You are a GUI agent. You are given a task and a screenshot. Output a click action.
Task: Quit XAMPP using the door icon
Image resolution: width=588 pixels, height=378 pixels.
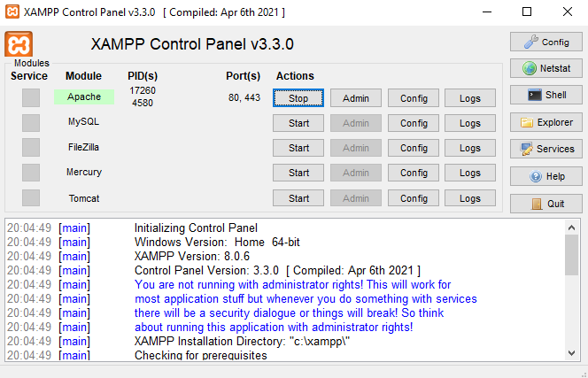click(x=545, y=203)
